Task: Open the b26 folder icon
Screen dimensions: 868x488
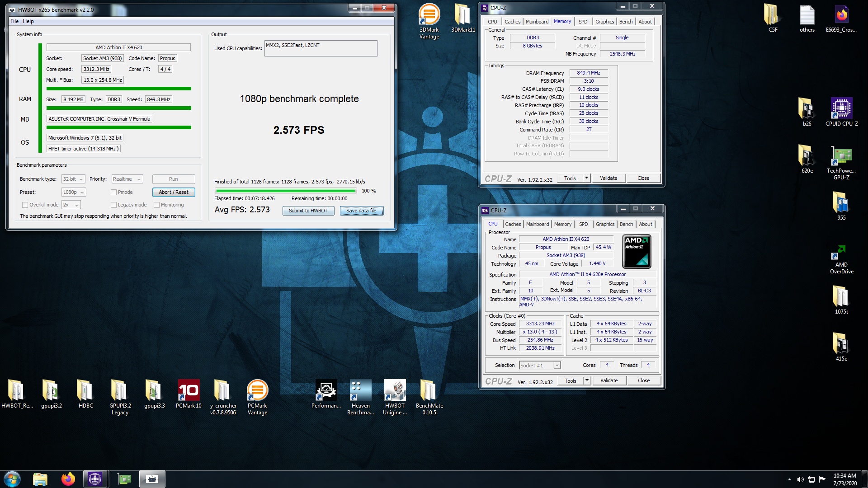Action: tap(807, 112)
